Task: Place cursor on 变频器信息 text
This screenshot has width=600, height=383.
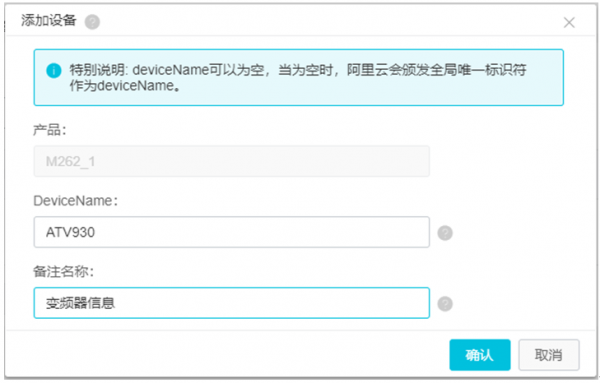Action: [x=80, y=303]
